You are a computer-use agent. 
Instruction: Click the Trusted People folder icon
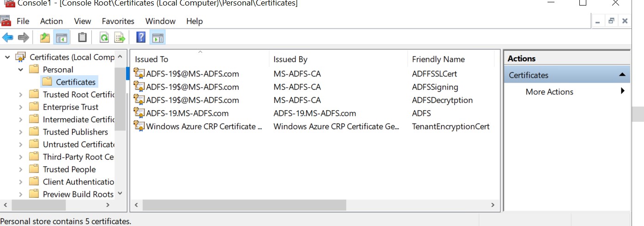coord(34,169)
